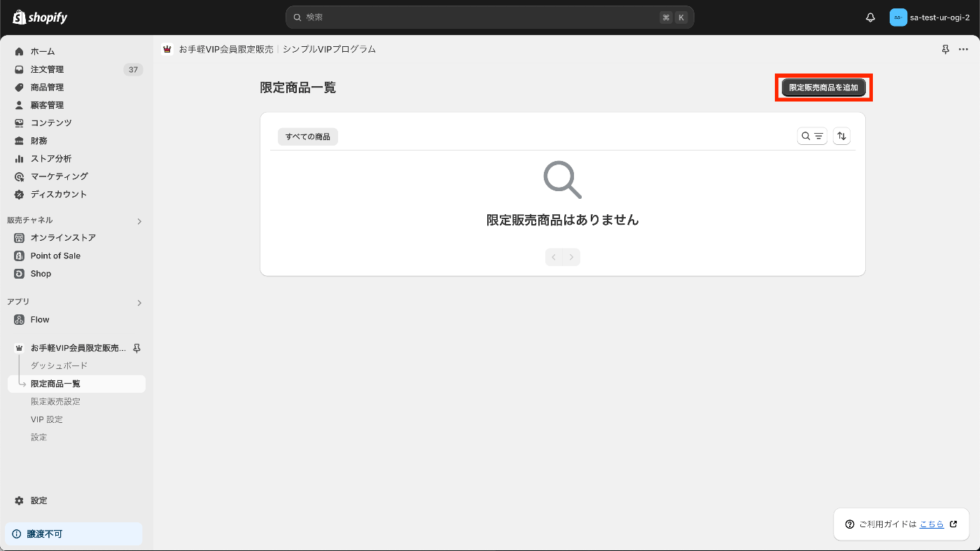Click the crown icon beside お手軽VIP会員限定販売 in sidebar
Image resolution: width=980 pixels, height=551 pixels.
(x=19, y=348)
